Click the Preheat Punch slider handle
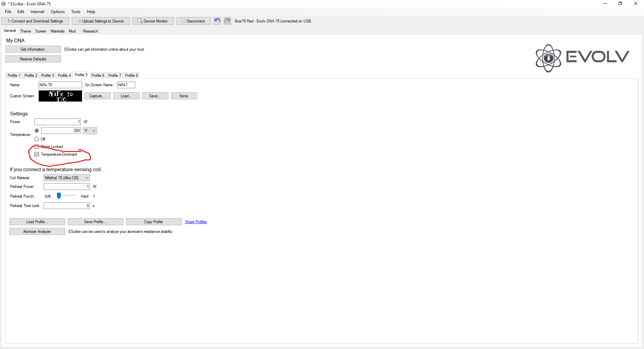 coord(59,196)
